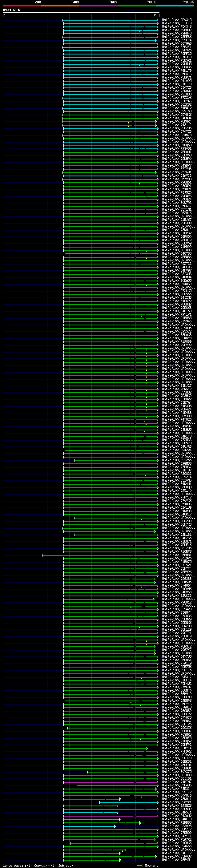Select hit label UniRef100_B9HSR0

click(x=177, y=50)
